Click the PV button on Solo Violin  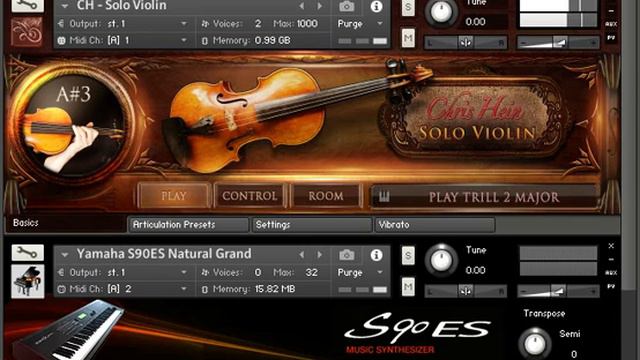click(x=611, y=38)
